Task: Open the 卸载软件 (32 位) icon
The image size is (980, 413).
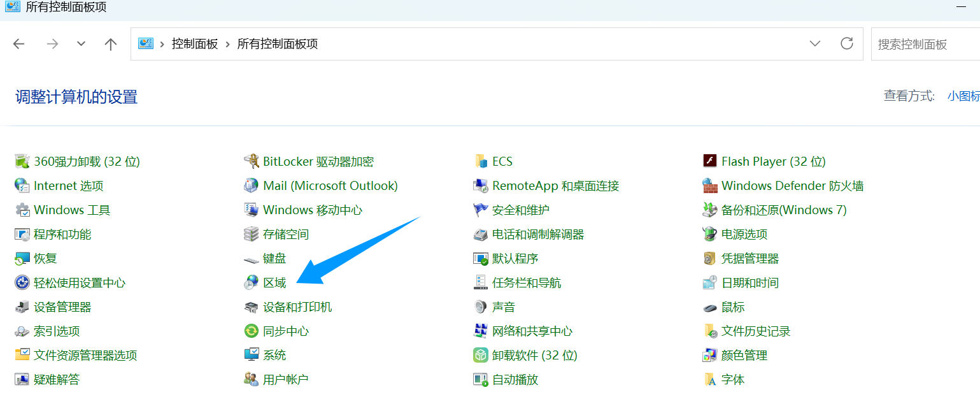Action: [481, 355]
